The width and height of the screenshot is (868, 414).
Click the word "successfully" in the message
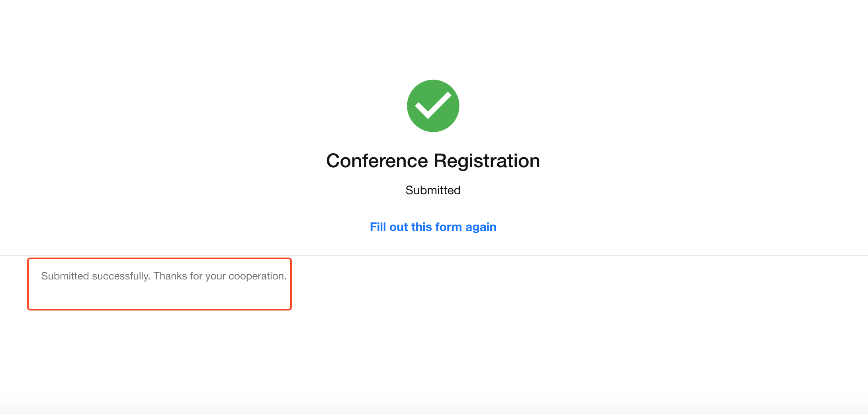point(121,276)
